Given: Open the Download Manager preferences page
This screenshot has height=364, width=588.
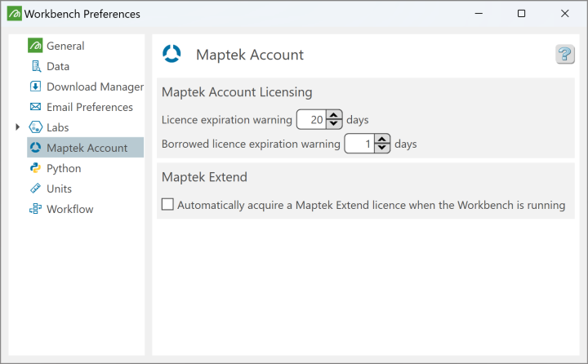Looking at the screenshot, I should [95, 87].
